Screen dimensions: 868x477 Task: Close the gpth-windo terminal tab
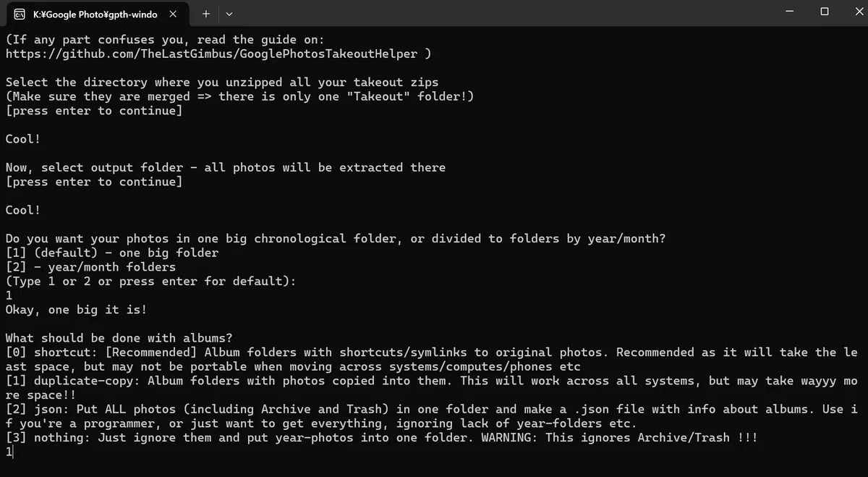pos(172,14)
